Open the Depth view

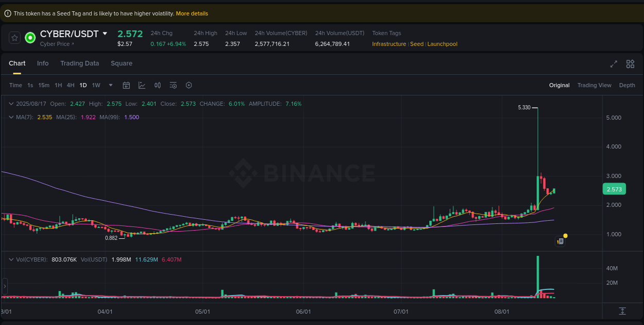coord(627,85)
